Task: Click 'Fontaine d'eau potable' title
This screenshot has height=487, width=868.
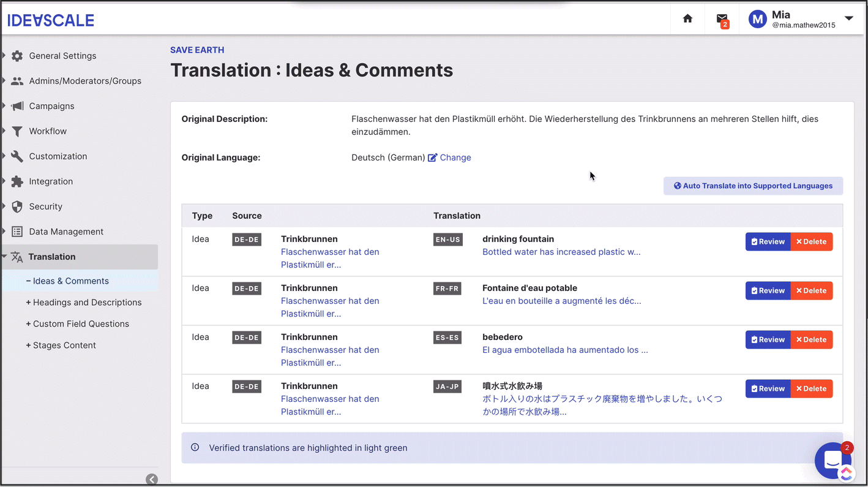Action: pyautogui.click(x=529, y=288)
